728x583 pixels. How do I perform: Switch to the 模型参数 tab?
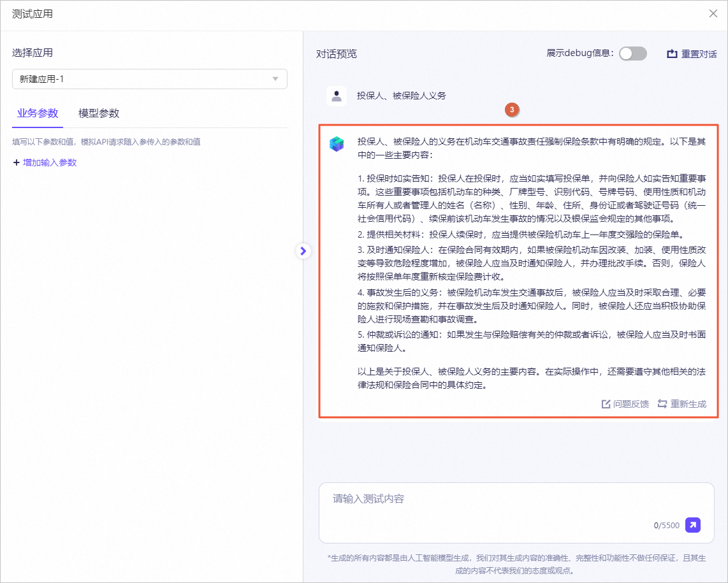[x=99, y=113]
